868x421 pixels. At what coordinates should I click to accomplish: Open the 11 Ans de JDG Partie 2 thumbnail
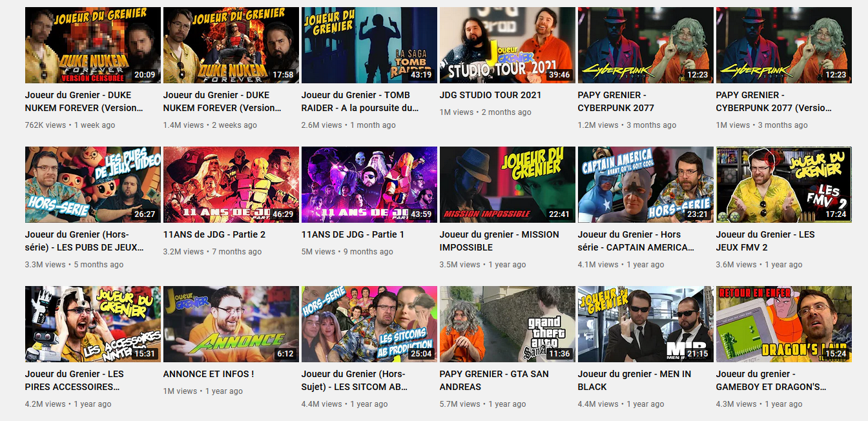click(231, 185)
